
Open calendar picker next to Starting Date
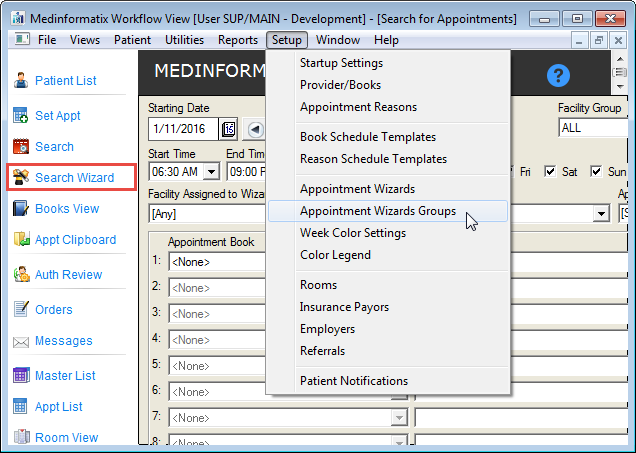(x=228, y=129)
